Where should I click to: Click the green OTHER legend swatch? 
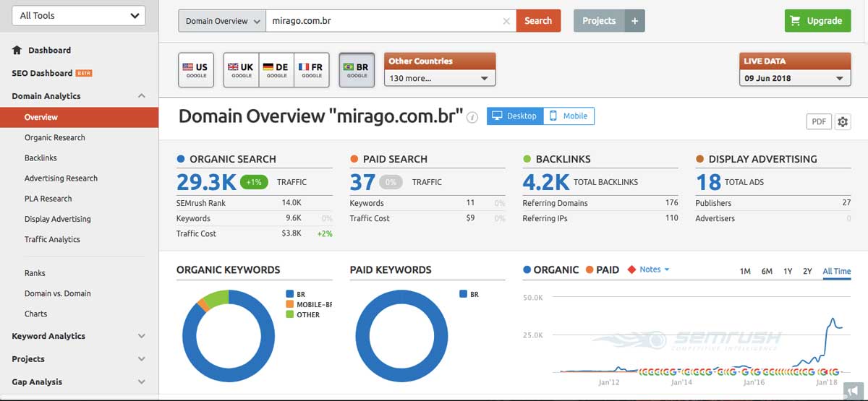290,314
